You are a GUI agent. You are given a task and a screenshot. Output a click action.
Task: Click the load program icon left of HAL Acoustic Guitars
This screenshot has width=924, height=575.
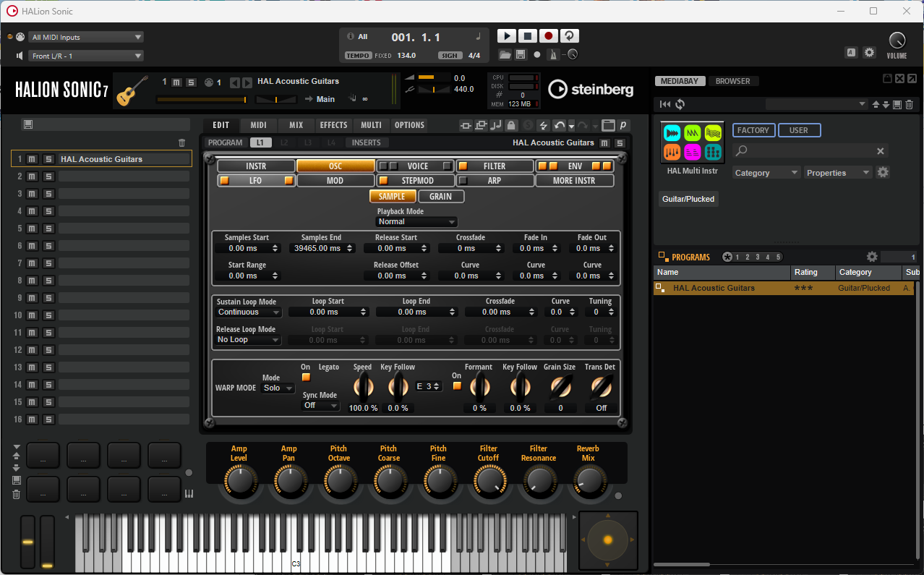659,288
